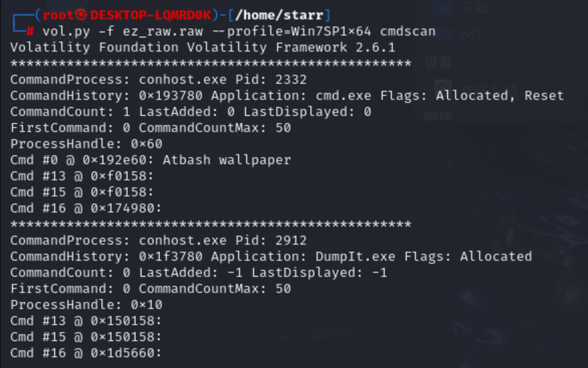Click the cmd.exe application name
Screen dimensions: 588x368
click(343, 95)
